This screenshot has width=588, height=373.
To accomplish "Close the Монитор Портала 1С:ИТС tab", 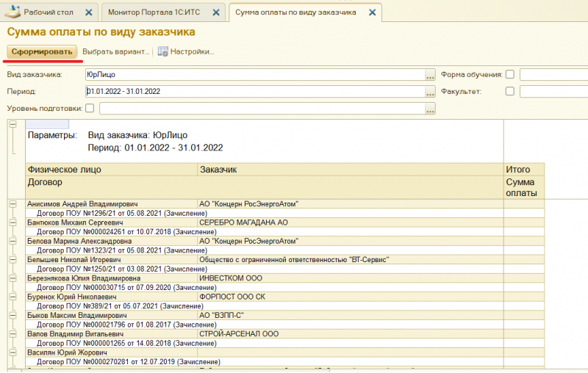I will coord(214,13).
